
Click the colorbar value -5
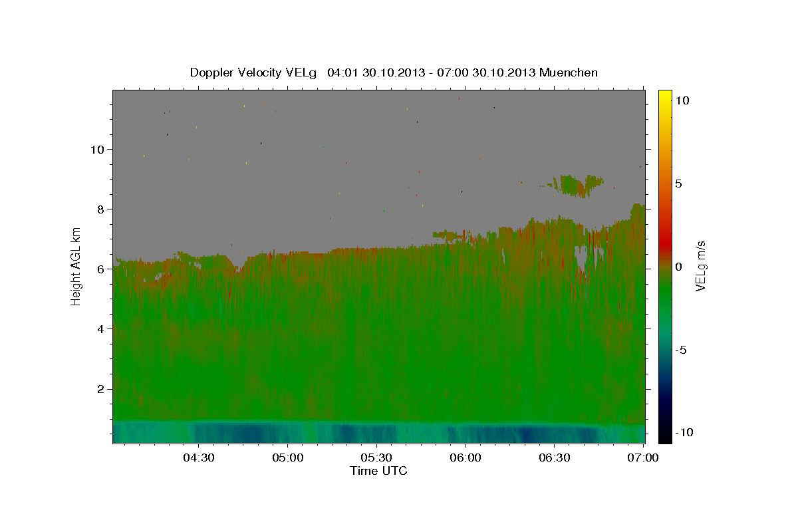tap(680, 350)
